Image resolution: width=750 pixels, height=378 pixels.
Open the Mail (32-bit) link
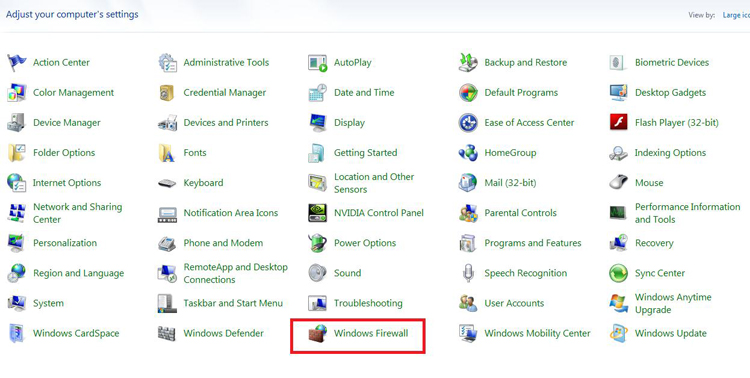[x=510, y=183]
